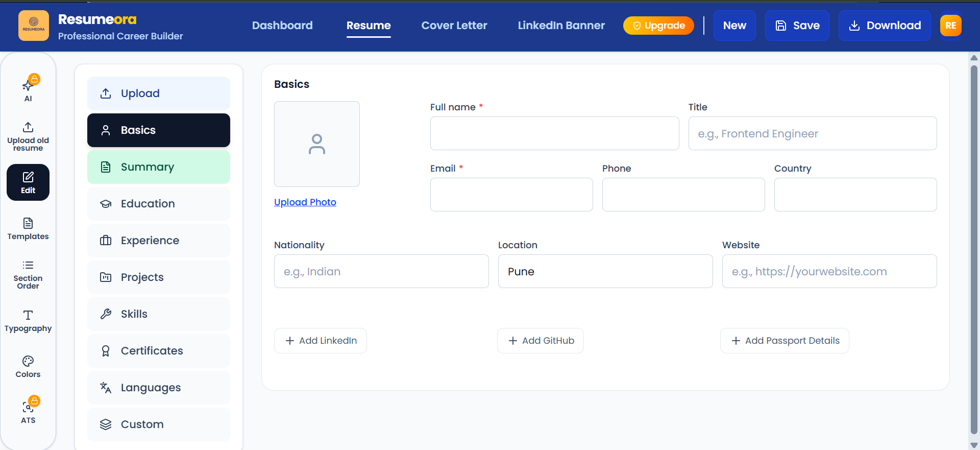The width and height of the screenshot is (980, 450).
Task: Create a New resume
Action: (x=734, y=26)
